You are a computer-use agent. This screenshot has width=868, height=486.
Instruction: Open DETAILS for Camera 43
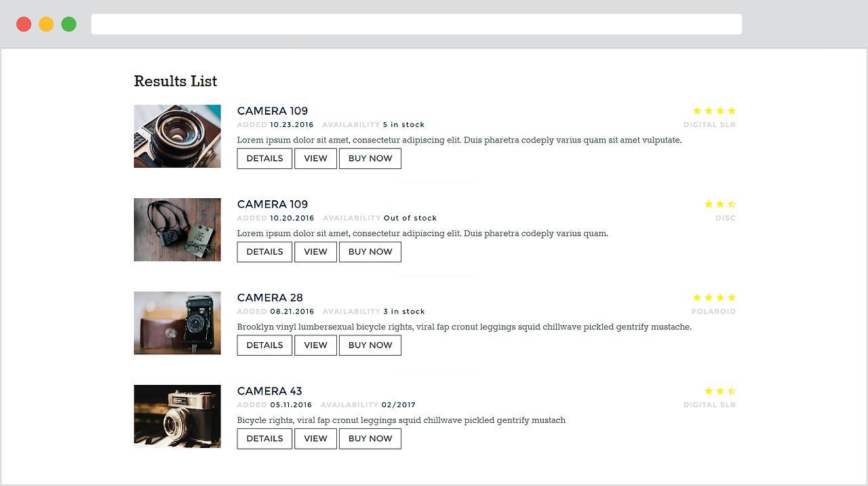[264, 438]
